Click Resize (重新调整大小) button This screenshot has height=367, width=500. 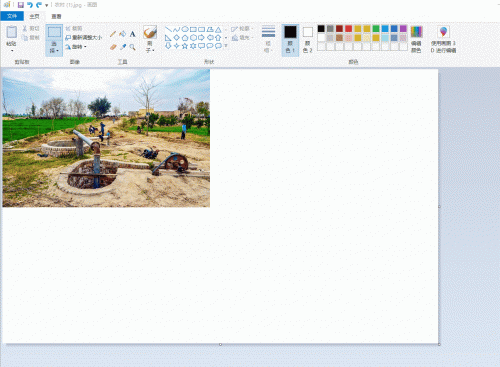tap(84, 37)
